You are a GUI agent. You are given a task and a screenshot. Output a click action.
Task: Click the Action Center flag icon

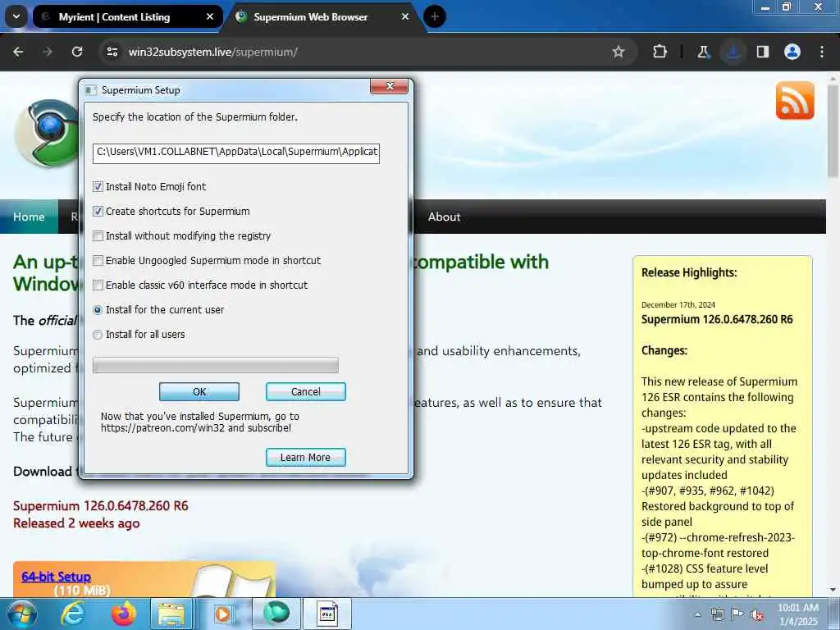coord(737,614)
